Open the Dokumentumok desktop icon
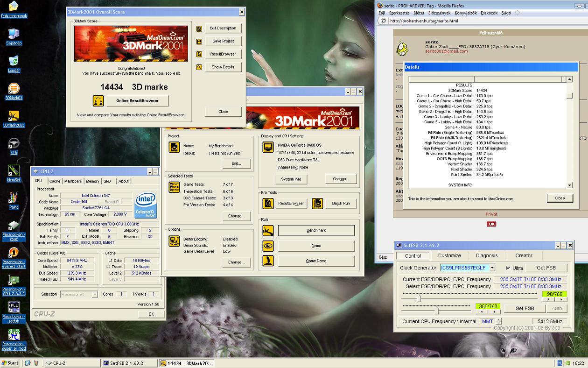 [x=14, y=10]
